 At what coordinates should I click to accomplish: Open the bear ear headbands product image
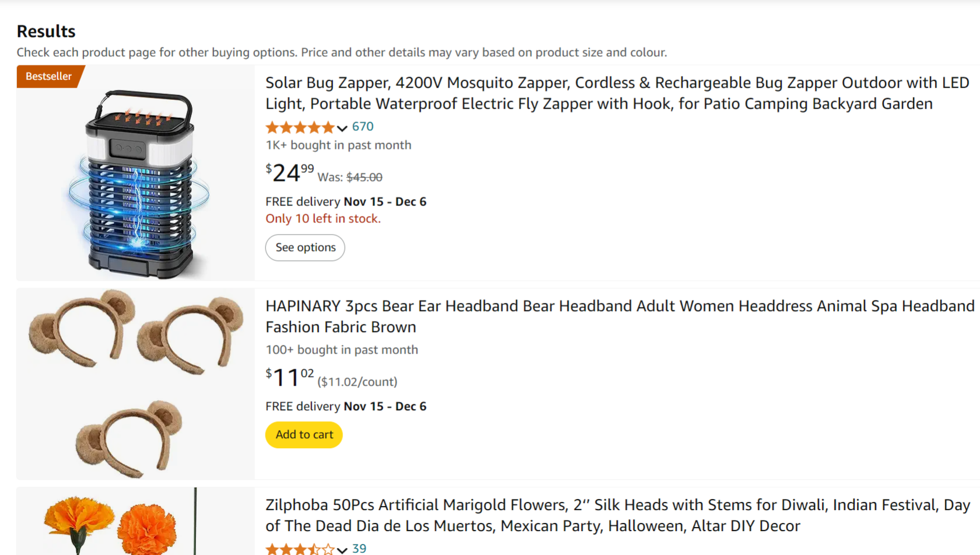click(x=135, y=383)
